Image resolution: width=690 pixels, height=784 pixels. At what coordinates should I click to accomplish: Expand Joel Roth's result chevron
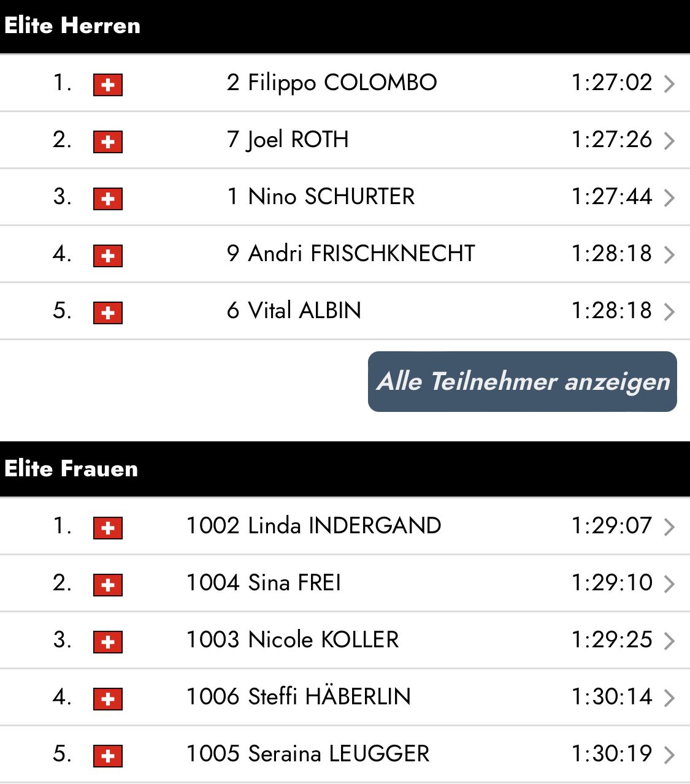(669, 141)
